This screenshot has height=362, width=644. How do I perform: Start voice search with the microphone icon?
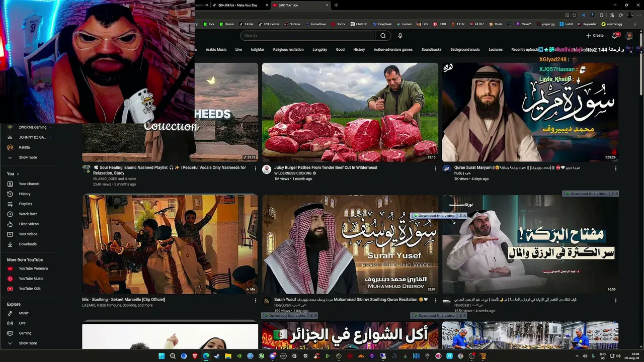[x=400, y=36]
